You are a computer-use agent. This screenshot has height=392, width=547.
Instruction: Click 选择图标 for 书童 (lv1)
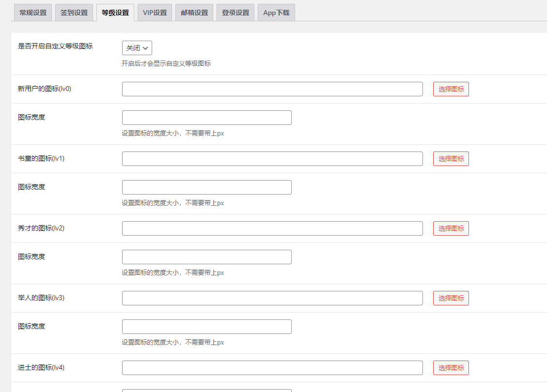(x=451, y=159)
